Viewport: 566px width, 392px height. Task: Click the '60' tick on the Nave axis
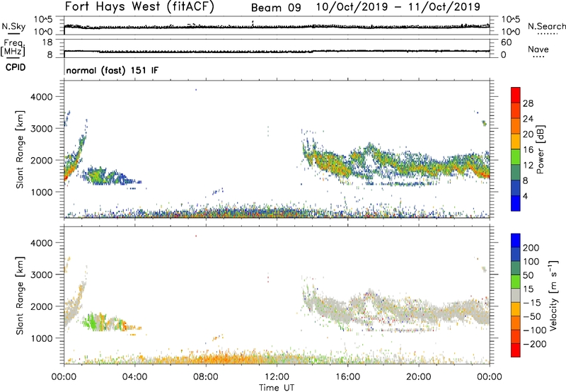507,42
